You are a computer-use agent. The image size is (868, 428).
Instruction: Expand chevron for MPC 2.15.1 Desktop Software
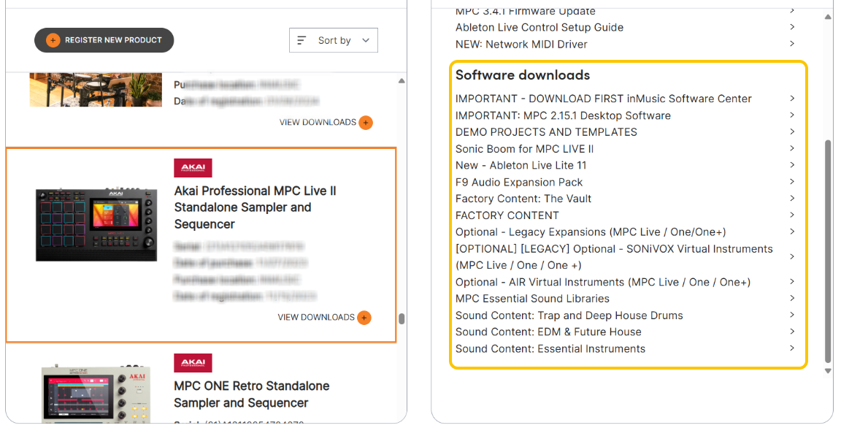click(x=792, y=115)
